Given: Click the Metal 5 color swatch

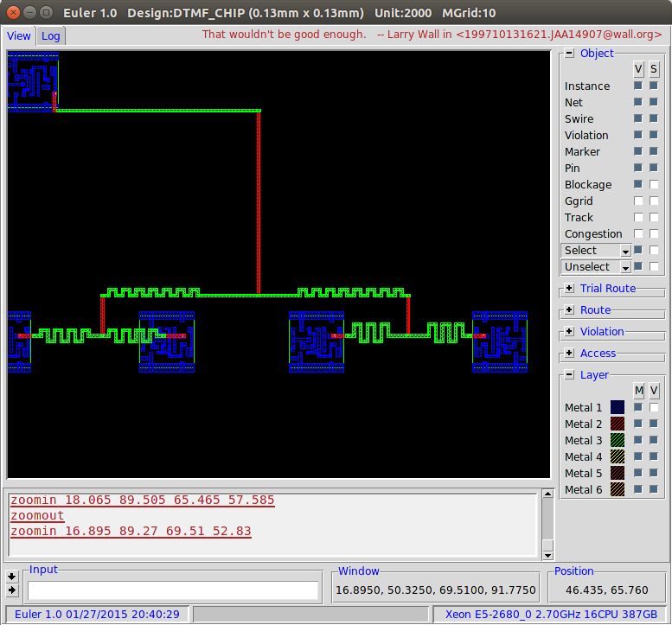Looking at the screenshot, I should (x=618, y=473).
